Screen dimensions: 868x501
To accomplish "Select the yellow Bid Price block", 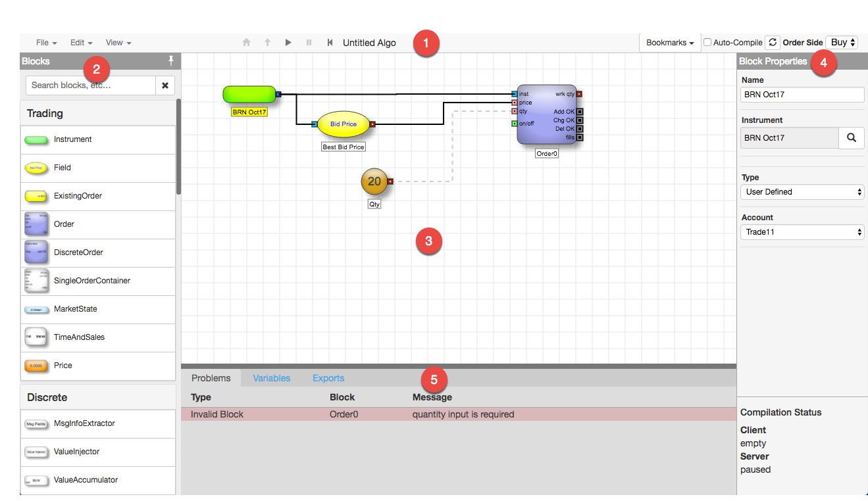I will click(344, 124).
